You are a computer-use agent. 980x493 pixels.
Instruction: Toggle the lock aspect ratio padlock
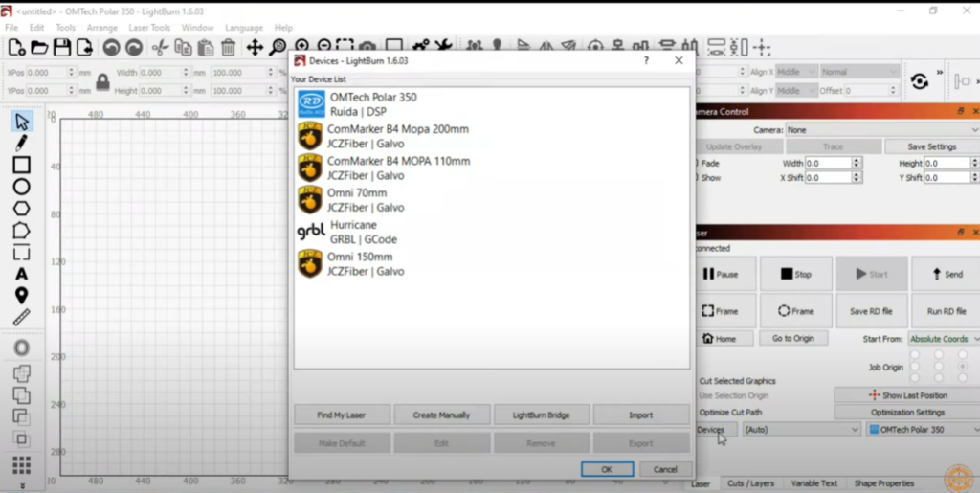102,82
